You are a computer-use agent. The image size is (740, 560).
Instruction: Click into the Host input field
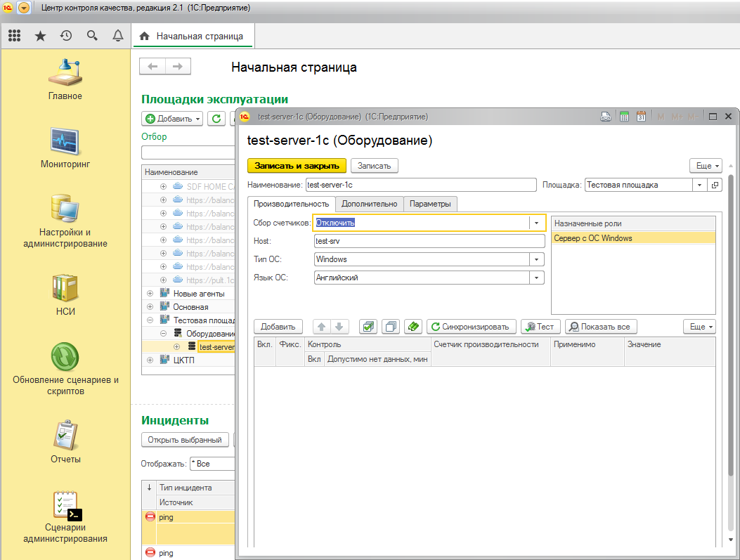[429, 241]
